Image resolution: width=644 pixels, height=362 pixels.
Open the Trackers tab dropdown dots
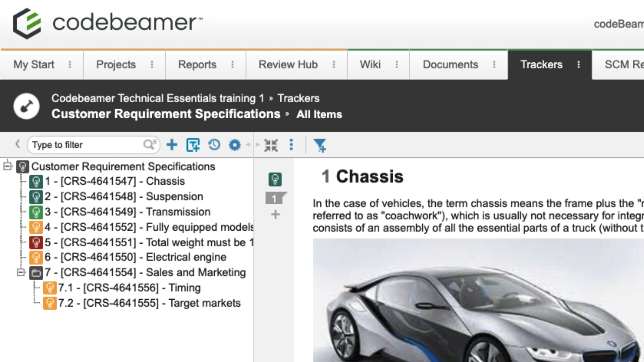579,64
